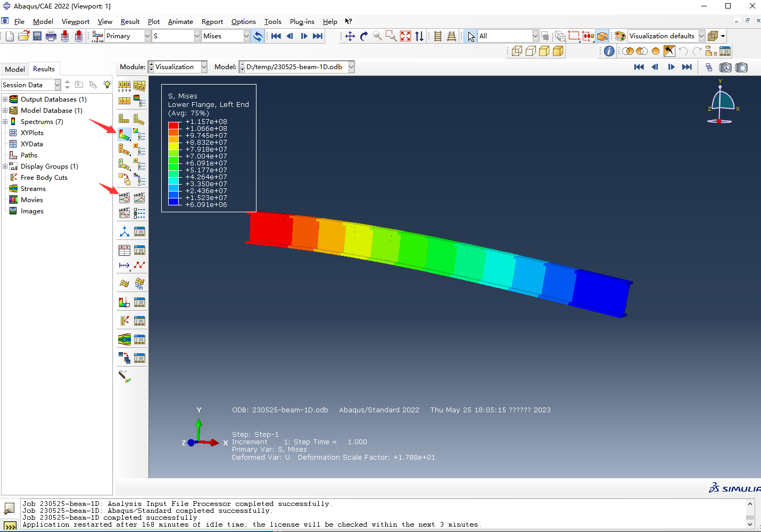
Task: Select XYData in the results tree
Action: coord(31,144)
